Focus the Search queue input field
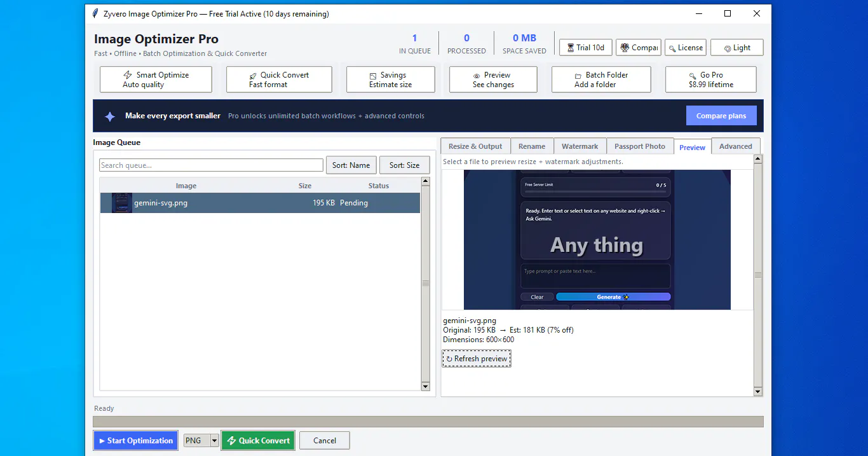The height and width of the screenshot is (456, 868). click(x=211, y=165)
